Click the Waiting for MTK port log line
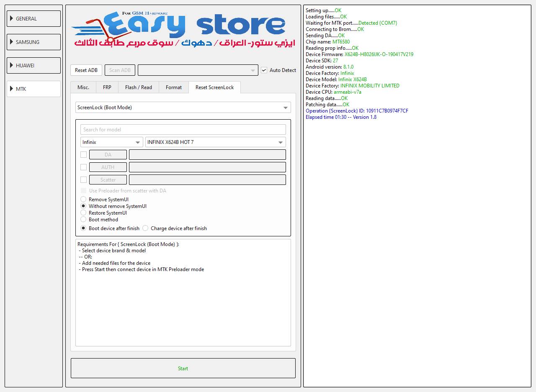 [351, 23]
